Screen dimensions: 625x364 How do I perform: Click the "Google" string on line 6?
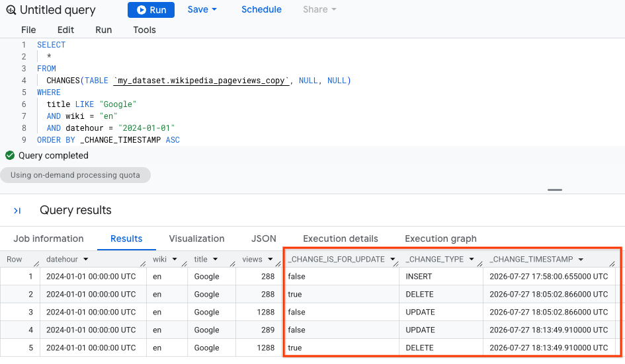(x=118, y=104)
